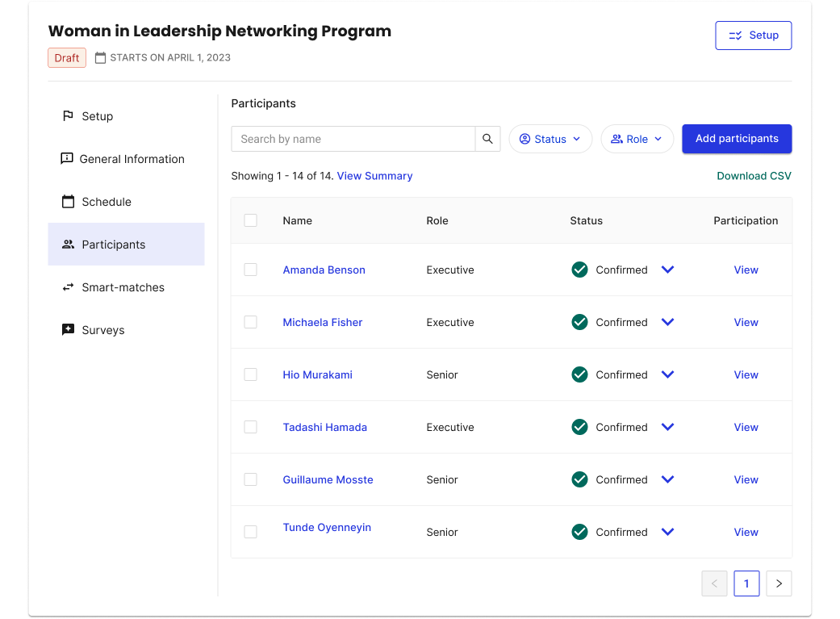Go to the next page arrow
The image size is (840, 619).
[779, 583]
